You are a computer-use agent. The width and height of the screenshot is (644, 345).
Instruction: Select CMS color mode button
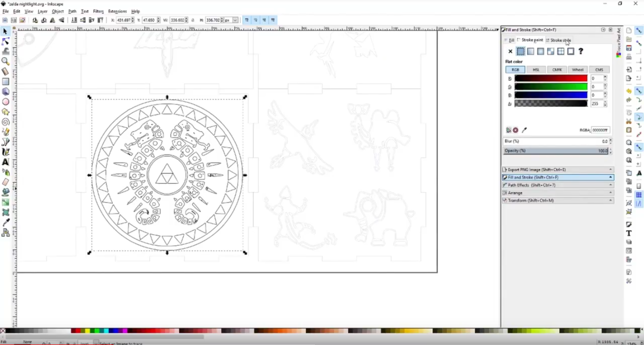pyautogui.click(x=599, y=70)
